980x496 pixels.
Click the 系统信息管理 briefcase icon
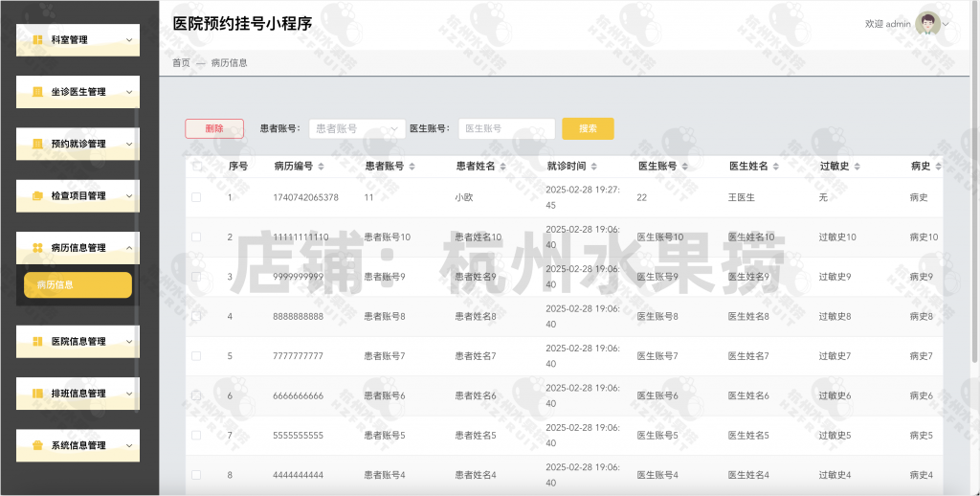(37, 445)
